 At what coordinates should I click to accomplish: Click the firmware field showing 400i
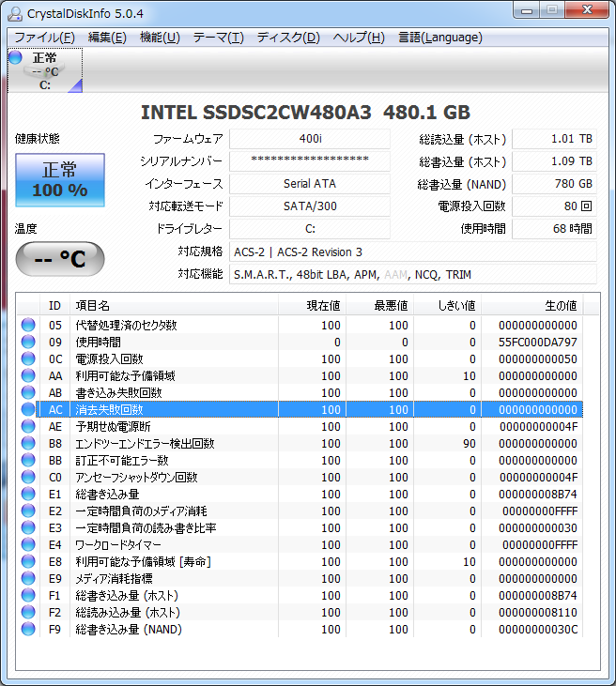[x=310, y=139]
